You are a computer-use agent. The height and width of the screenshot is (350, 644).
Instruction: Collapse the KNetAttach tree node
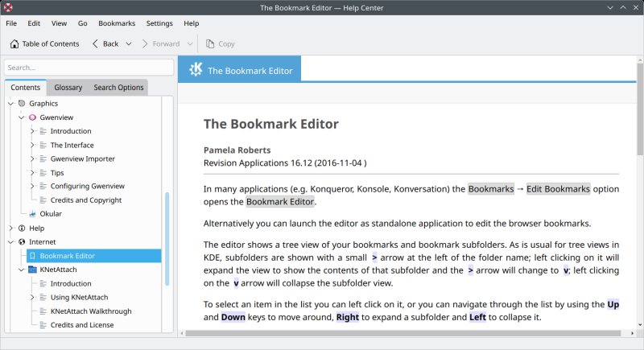pos(22,270)
